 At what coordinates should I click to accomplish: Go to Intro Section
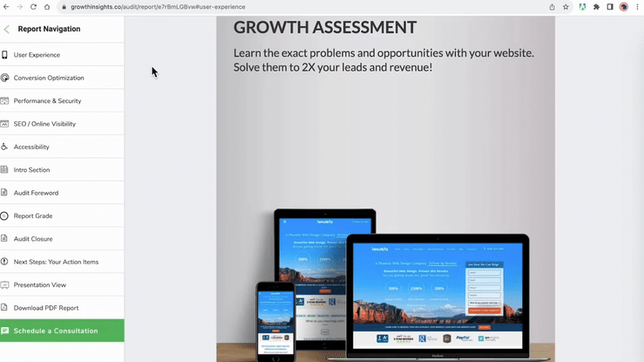pos(31,170)
